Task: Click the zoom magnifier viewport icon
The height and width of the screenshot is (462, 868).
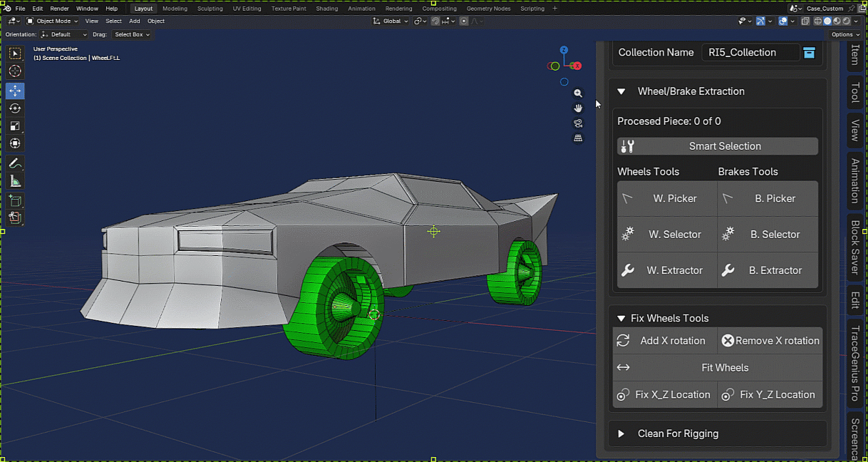Action: tap(578, 93)
